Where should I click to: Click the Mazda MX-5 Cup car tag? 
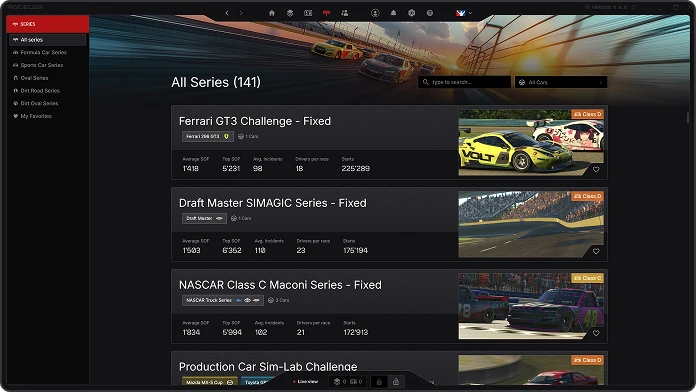210,382
